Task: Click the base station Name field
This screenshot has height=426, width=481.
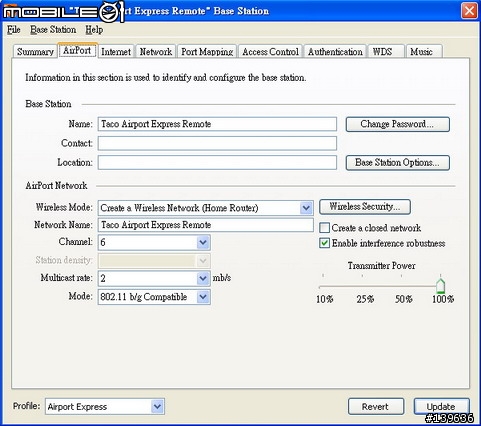Action: click(x=217, y=124)
